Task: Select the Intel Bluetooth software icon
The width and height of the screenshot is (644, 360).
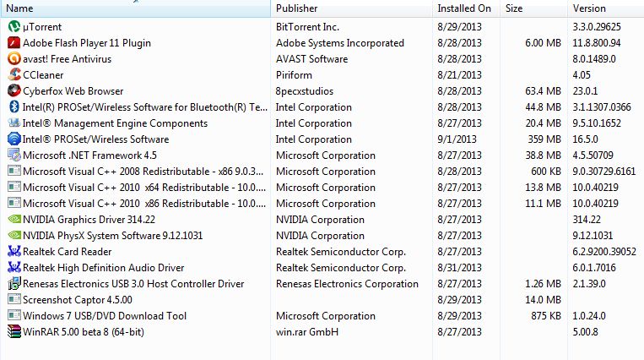Action: click(x=14, y=107)
